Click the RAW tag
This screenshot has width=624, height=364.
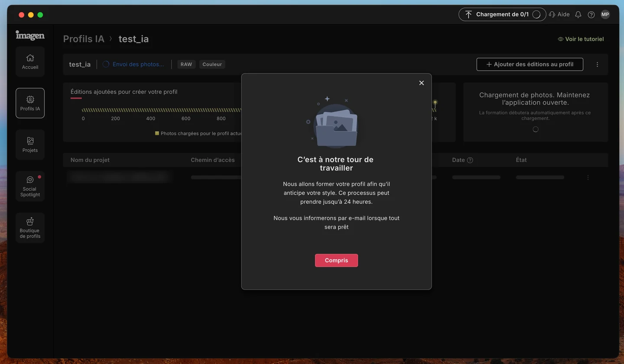[x=186, y=64]
